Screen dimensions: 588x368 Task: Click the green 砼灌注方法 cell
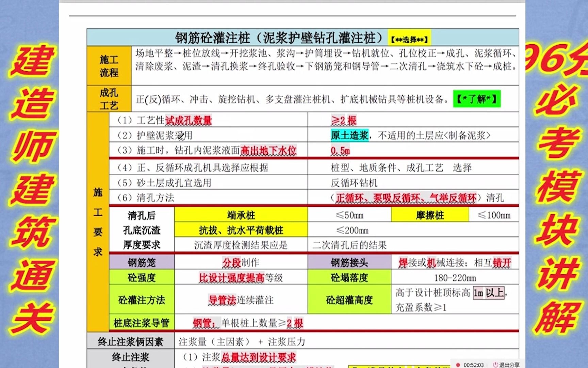click(142, 300)
